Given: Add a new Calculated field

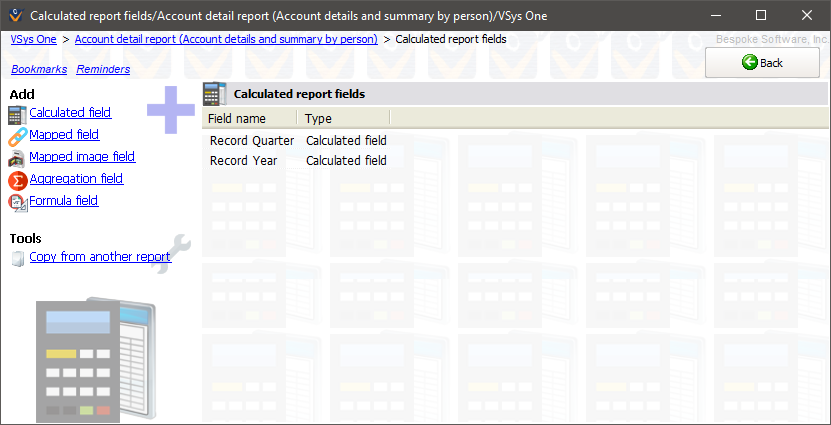Looking at the screenshot, I should click(70, 112).
